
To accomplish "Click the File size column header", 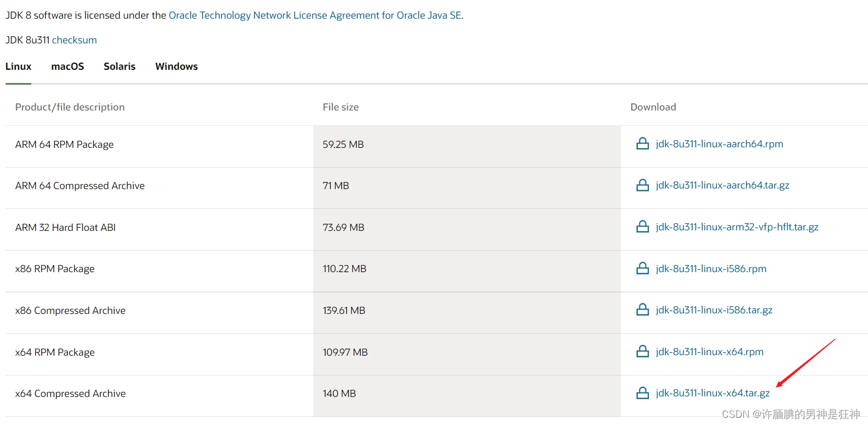I will tap(341, 107).
